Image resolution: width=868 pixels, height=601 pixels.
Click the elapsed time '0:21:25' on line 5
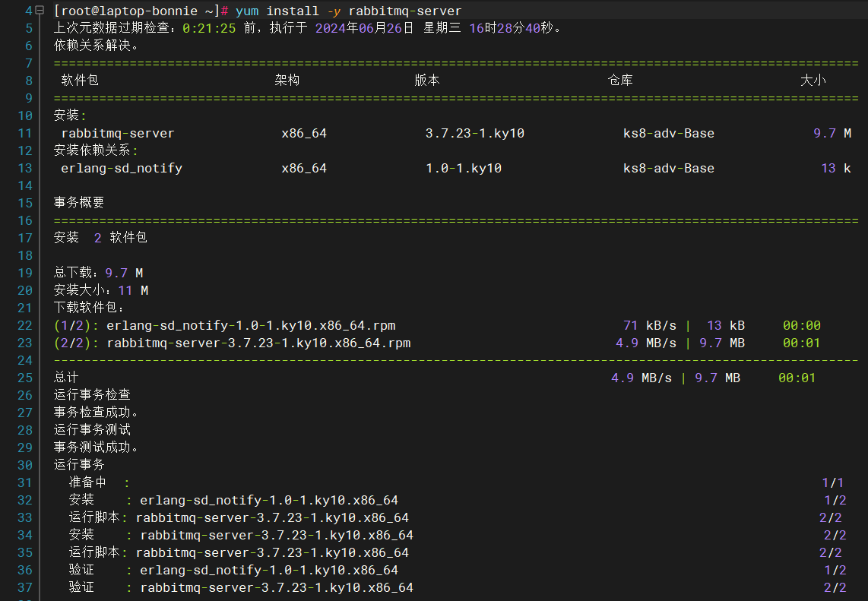click(209, 28)
